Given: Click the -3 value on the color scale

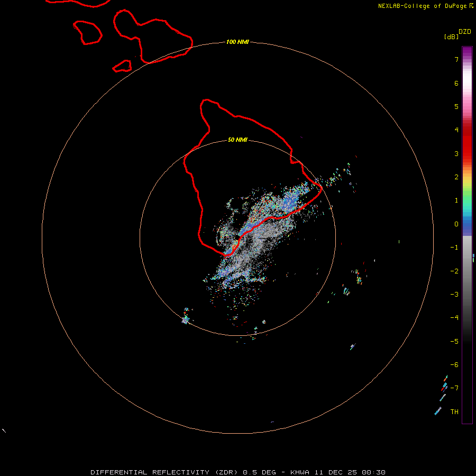Looking at the screenshot, I should click(454, 295).
